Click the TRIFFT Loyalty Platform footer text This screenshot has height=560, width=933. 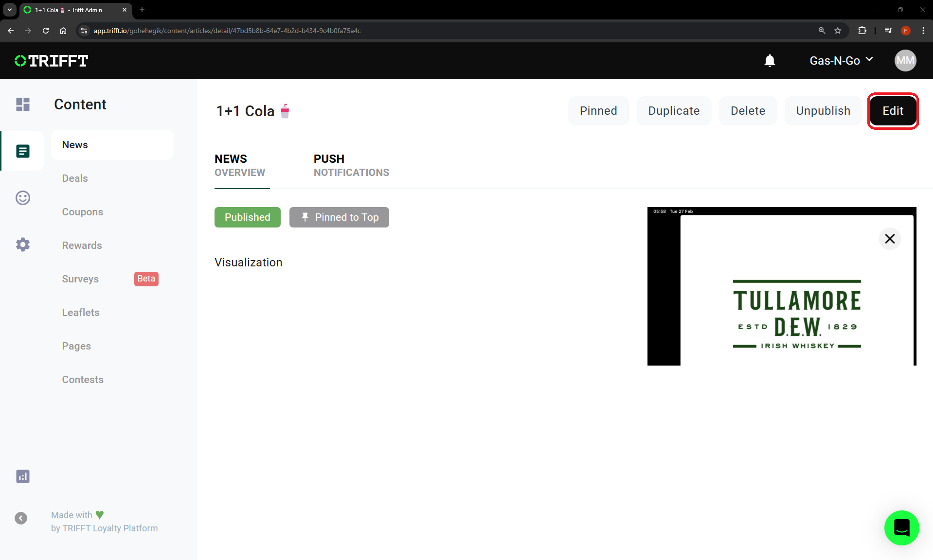coord(105,528)
